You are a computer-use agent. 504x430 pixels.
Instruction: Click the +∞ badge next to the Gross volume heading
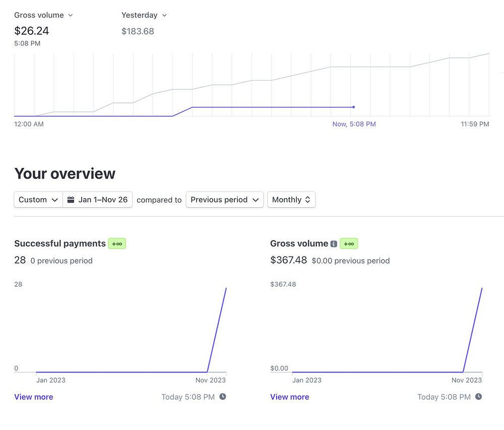349,244
